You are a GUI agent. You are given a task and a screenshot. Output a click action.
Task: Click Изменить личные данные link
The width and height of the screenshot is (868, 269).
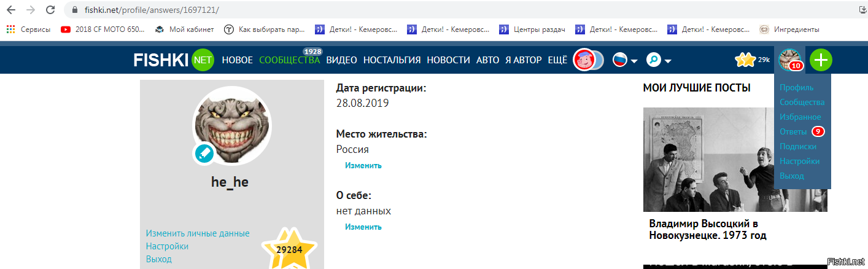tap(198, 233)
